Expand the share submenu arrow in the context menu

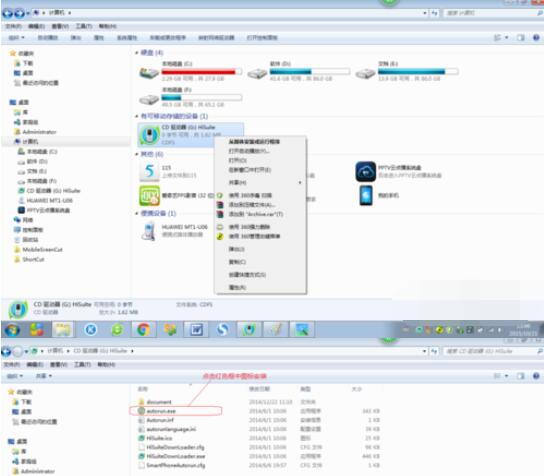click(x=300, y=182)
